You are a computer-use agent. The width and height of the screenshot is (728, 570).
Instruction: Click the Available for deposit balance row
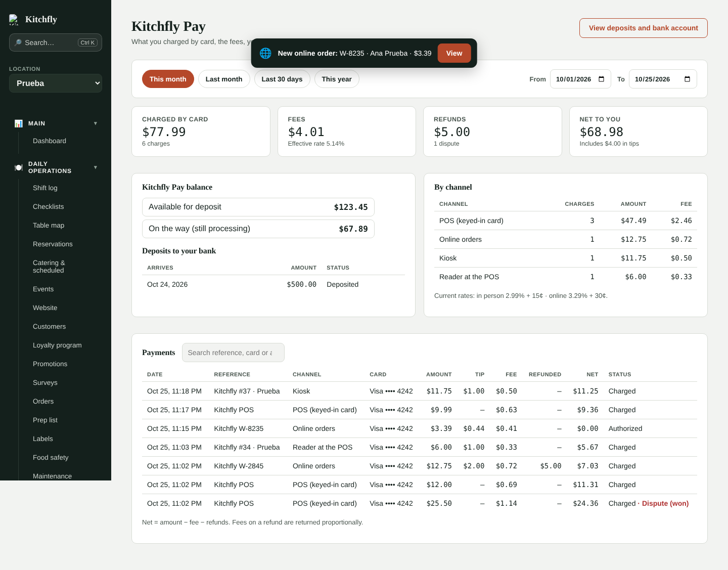pyautogui.click(x=258, y=207)
